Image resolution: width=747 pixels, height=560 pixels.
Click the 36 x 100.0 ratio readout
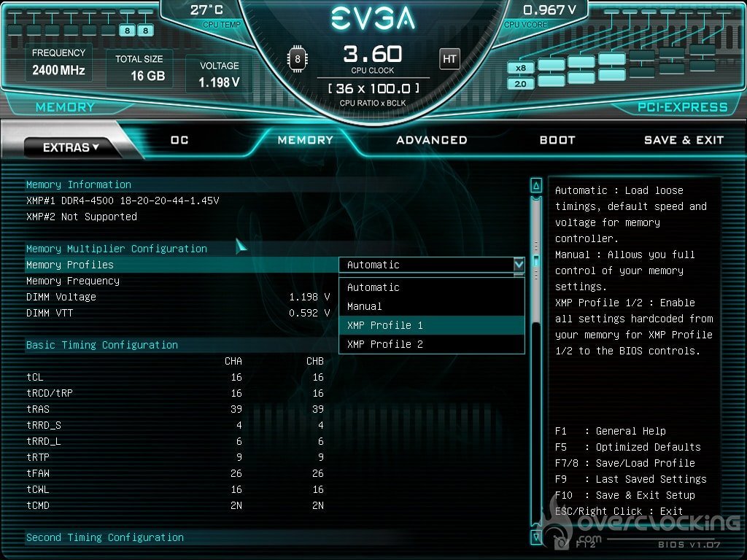(373, 88)
